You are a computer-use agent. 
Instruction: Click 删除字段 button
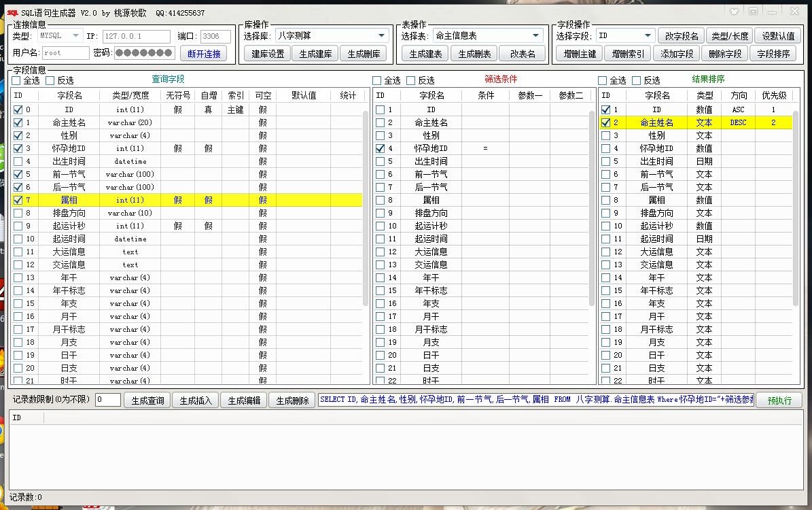click(x=725, y=54)
